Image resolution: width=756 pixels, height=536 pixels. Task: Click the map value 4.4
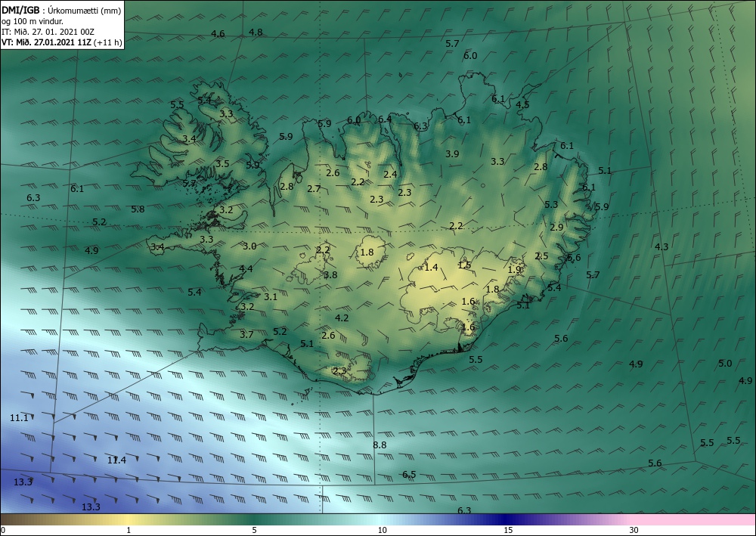[x=246, y=268]
